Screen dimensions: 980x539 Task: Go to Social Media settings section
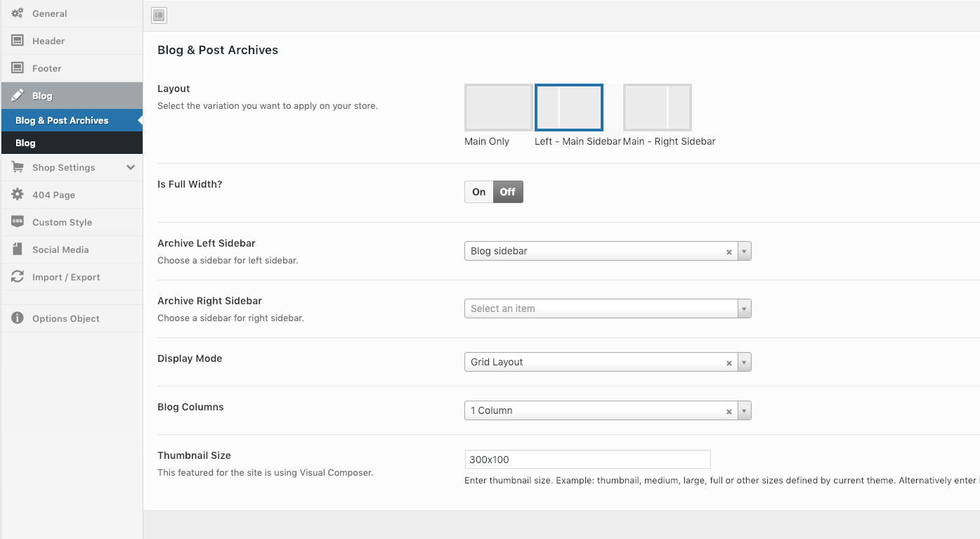[60, 249]
